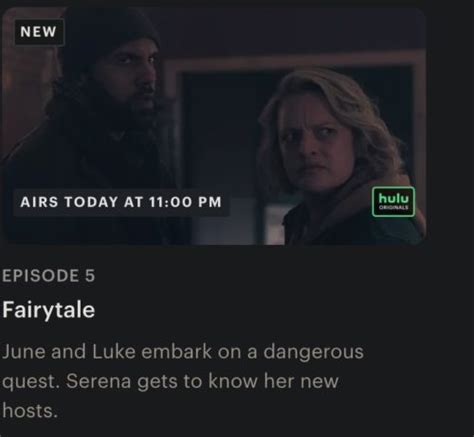Click the line starting with 'quest. Serena'
Screen dimensions: 474x437
pos(170,382)
